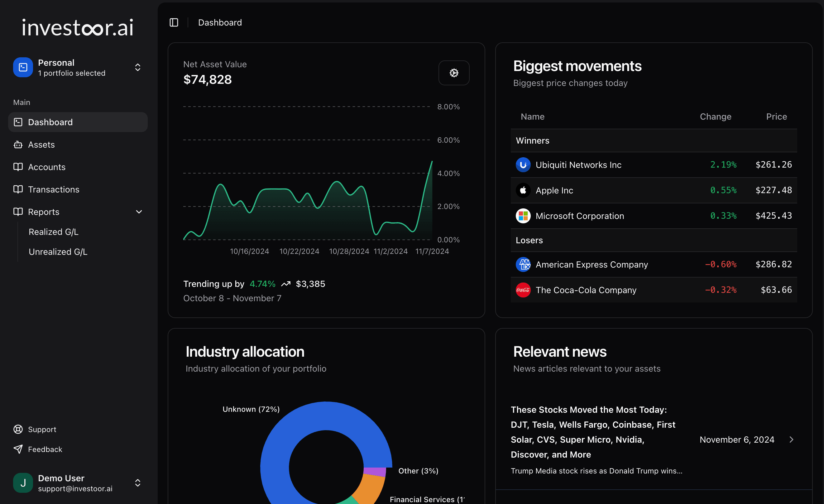
Task: Open news article arrow chevron
Action: click(791, 440)
